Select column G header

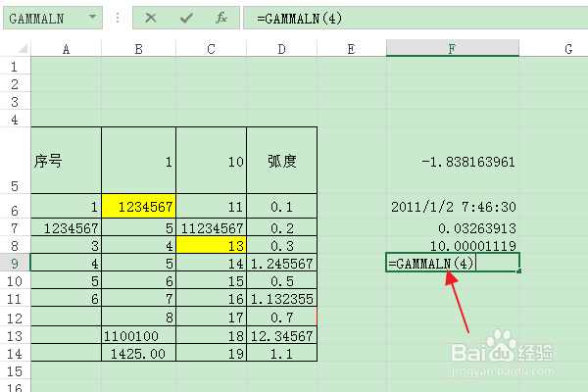point(554,49)
